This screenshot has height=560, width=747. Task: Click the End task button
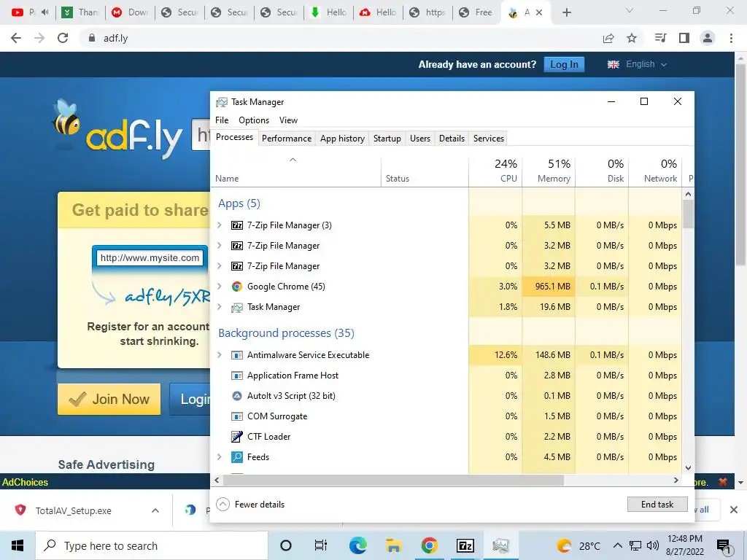[x=657, y=505]
